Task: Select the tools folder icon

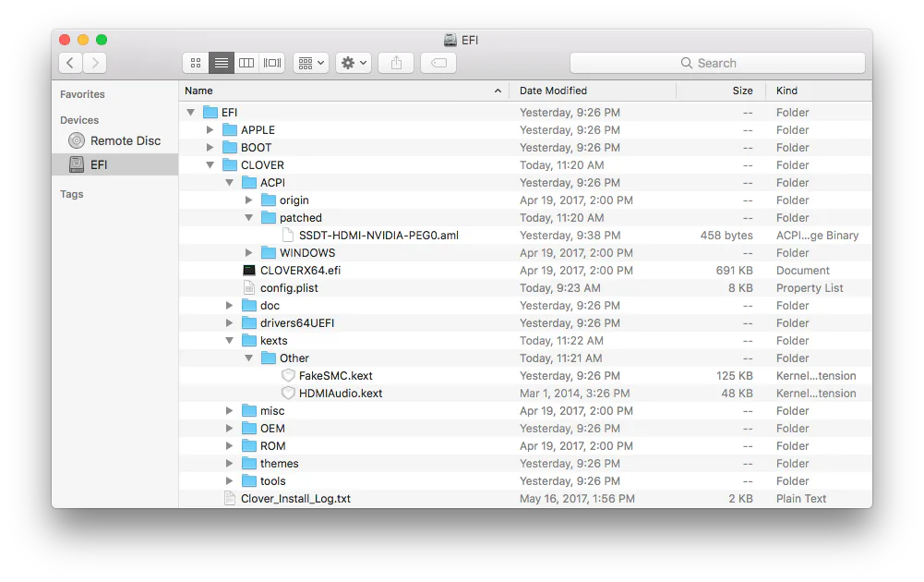Action: click(249, 481)
